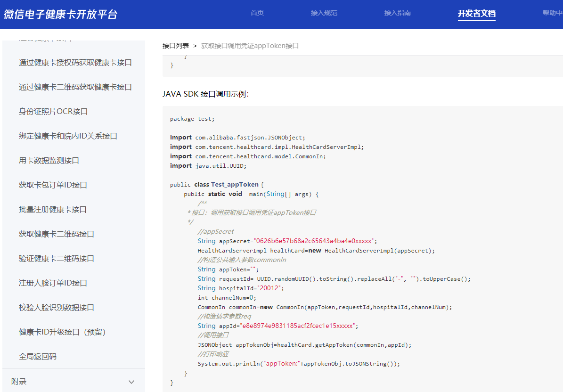Navigate to the 首页 menu item

[x=257, y=13]
